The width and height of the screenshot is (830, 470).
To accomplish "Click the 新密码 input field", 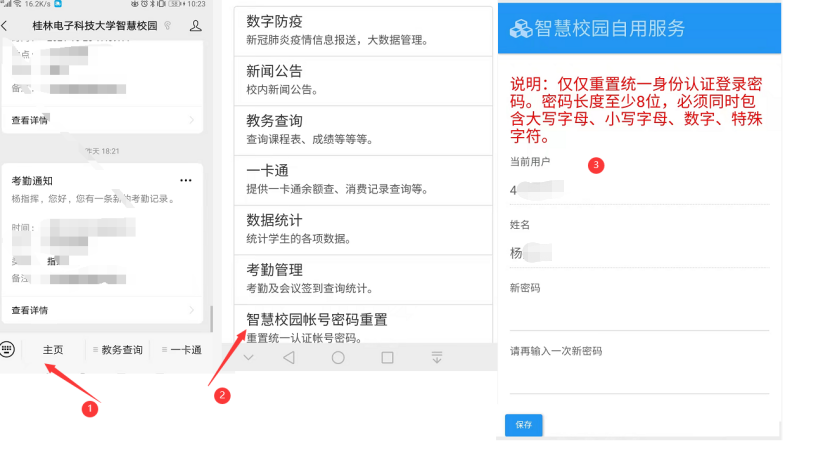I will 639,317.
